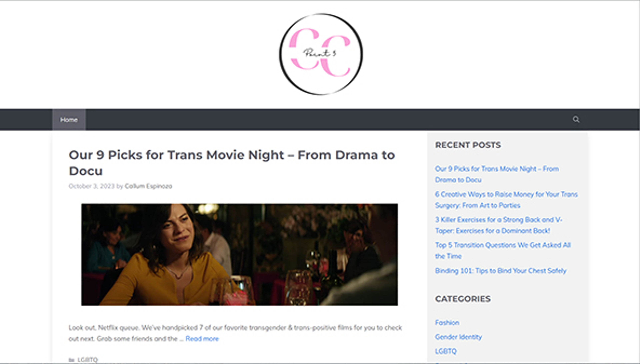Open '6 Creative Ways to Raise Money' post
The image size is (640, 364).
[x=506, y=200]
